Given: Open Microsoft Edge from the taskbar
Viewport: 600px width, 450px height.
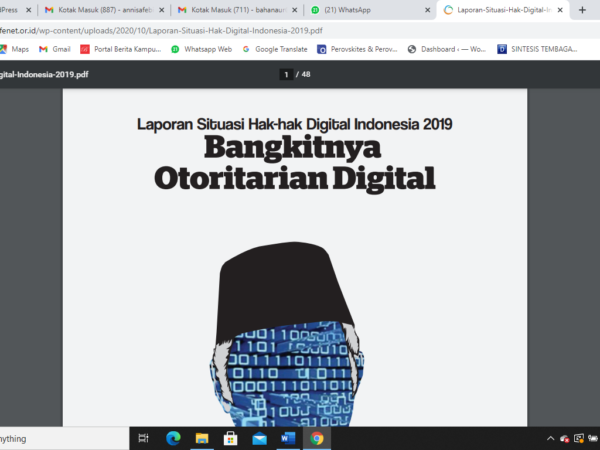Looking at the screenshot, I should click(173, 438).
